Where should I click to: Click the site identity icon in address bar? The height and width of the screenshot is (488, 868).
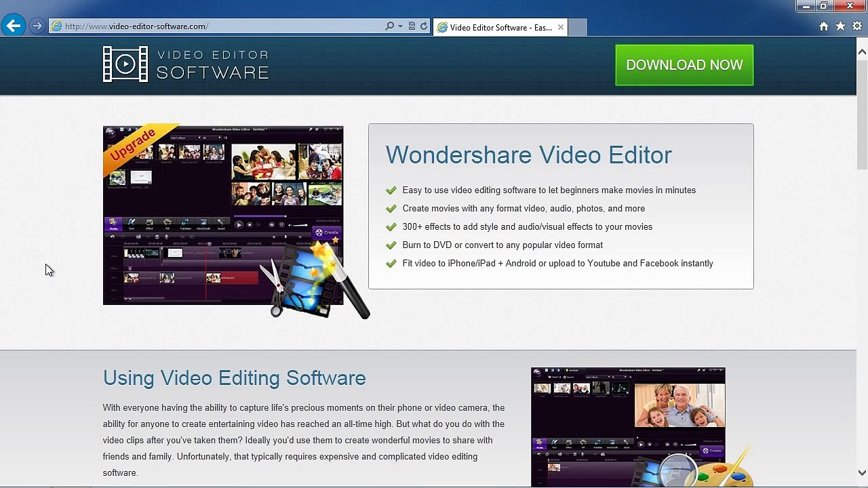click(57, 26)
